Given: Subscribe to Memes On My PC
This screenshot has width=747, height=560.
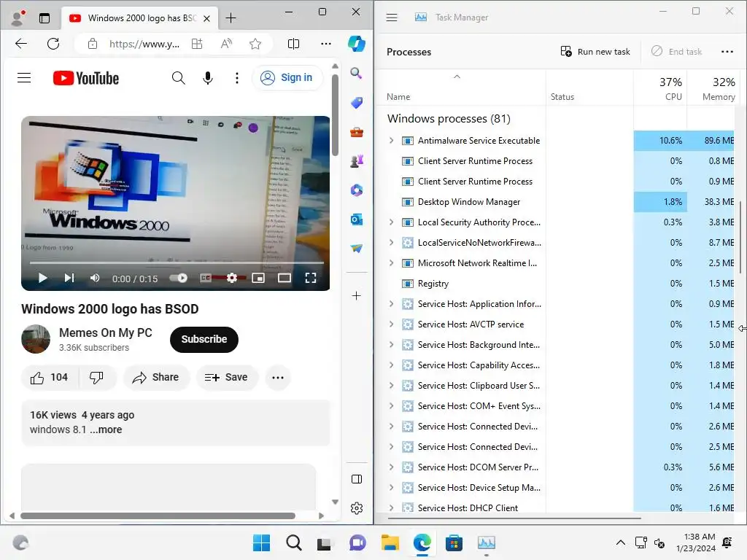Looking at the screenshot, I should click(x=204, y=340).
